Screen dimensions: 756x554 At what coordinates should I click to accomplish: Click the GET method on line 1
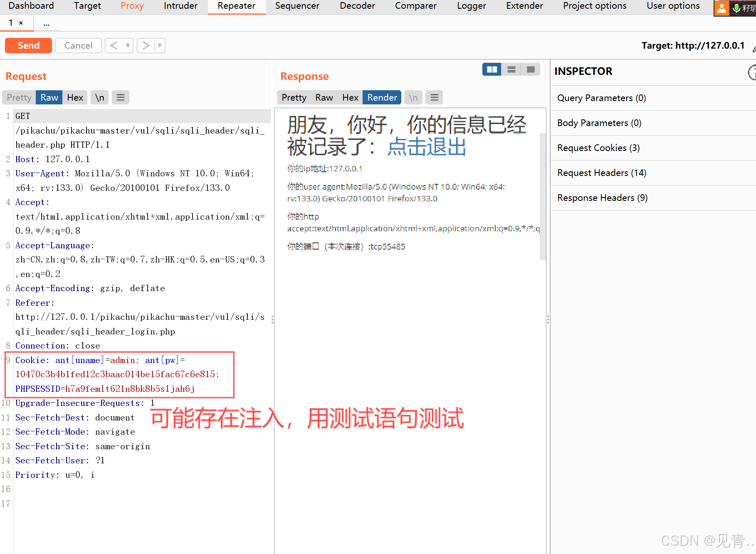point(22,116)
